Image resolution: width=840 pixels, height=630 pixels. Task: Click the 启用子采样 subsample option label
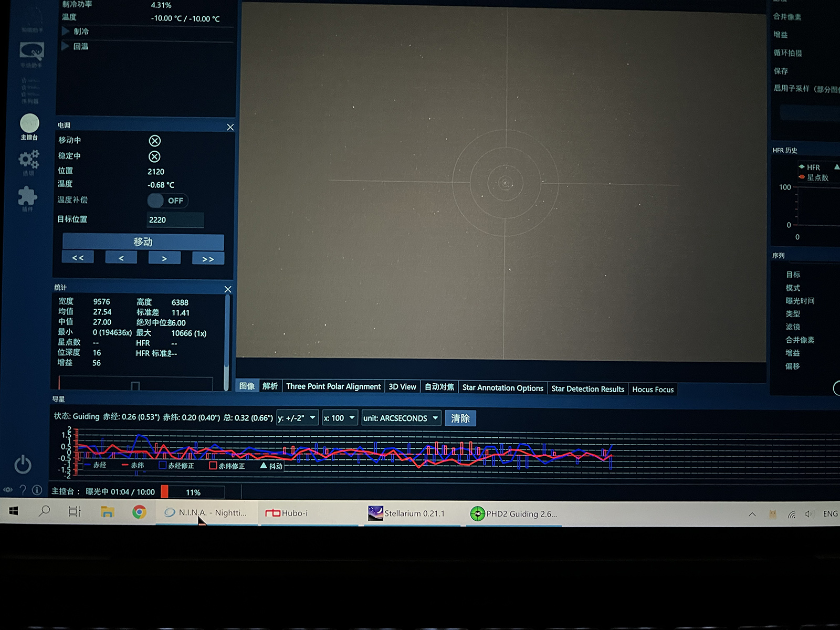click(806, 89)
